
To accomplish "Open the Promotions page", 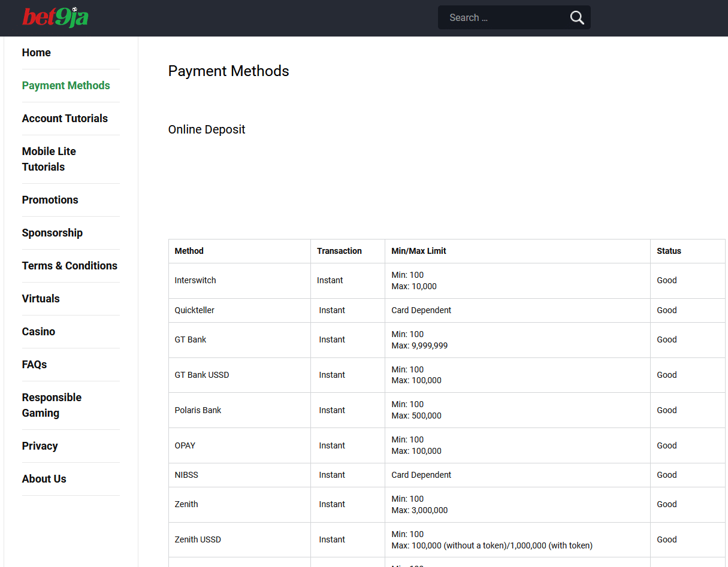I will (x=50, y=200).
